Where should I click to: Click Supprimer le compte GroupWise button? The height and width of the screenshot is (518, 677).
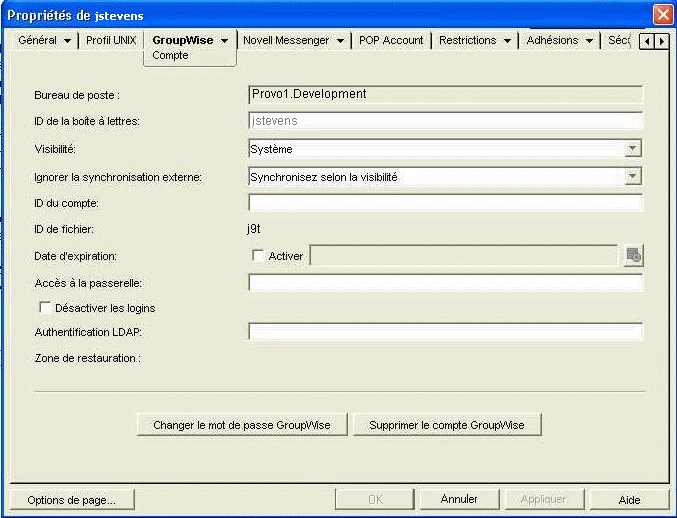click(447, 425)
